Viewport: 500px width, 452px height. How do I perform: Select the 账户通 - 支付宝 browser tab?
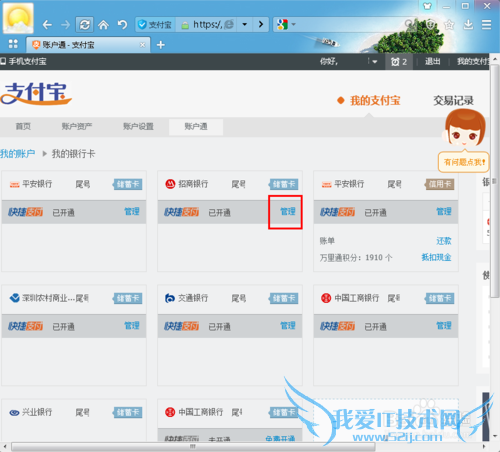click(88, 45)
